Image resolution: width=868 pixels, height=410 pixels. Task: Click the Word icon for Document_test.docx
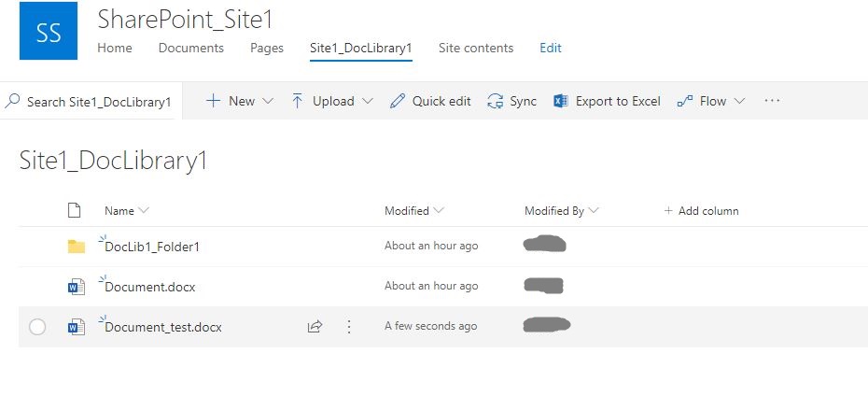(77, 328)
